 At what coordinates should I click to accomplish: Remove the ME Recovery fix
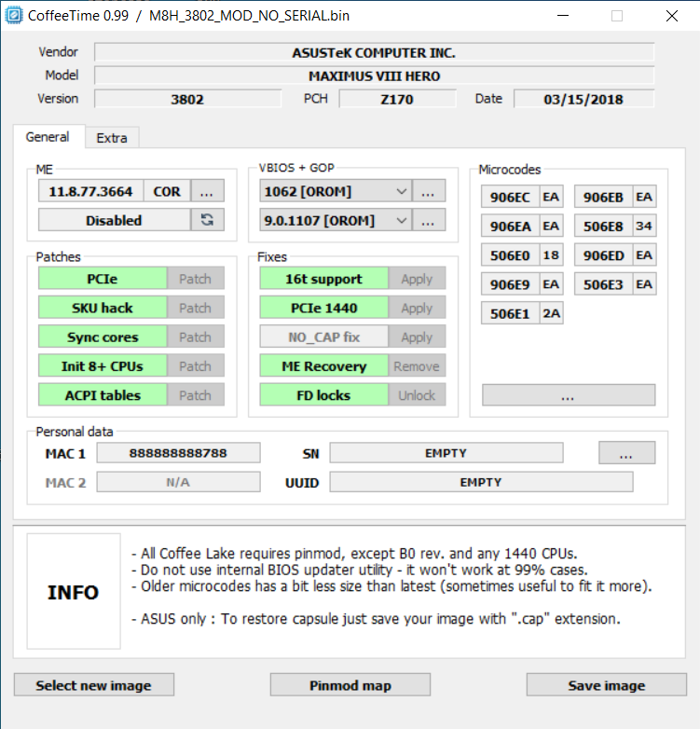(417, 365)
